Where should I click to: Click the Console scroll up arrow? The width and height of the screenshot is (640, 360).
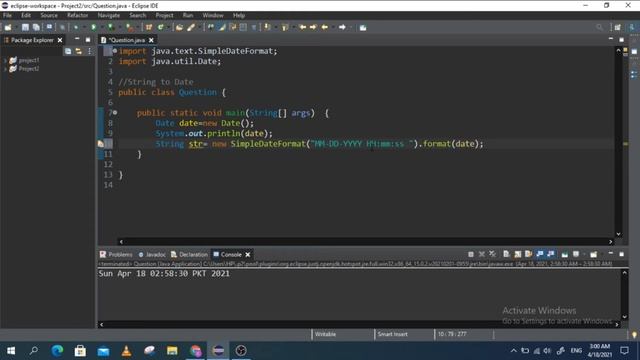[x=624, y=272]
